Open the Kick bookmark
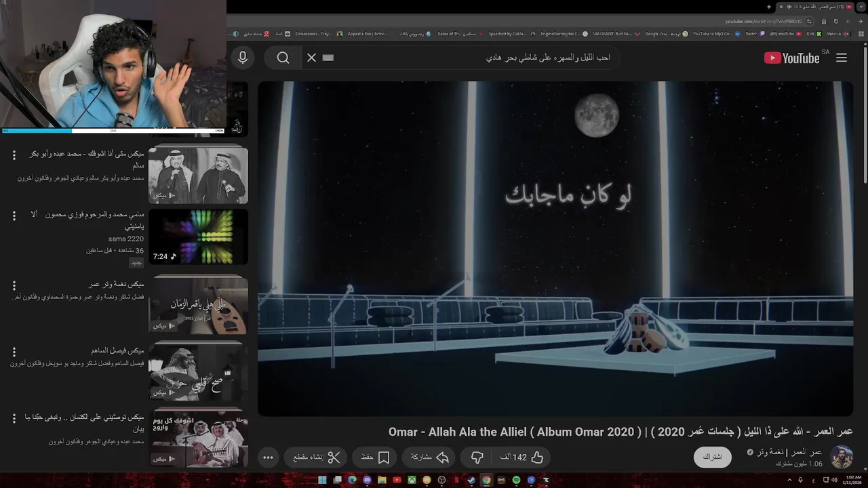 (813, 33)
